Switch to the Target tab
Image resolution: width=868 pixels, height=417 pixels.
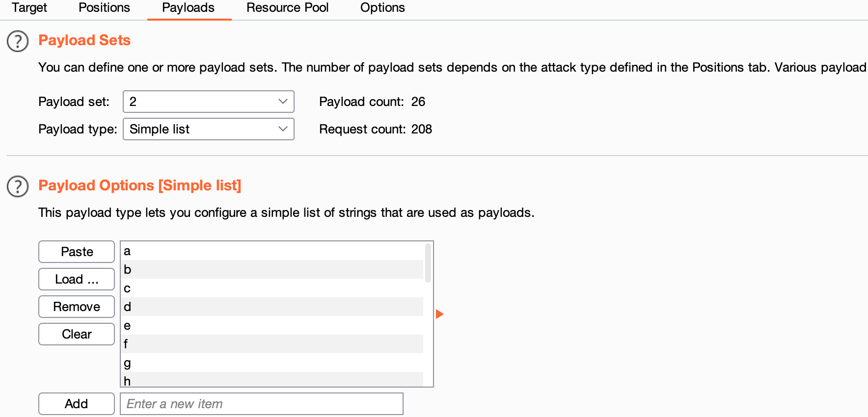[29, 8]
